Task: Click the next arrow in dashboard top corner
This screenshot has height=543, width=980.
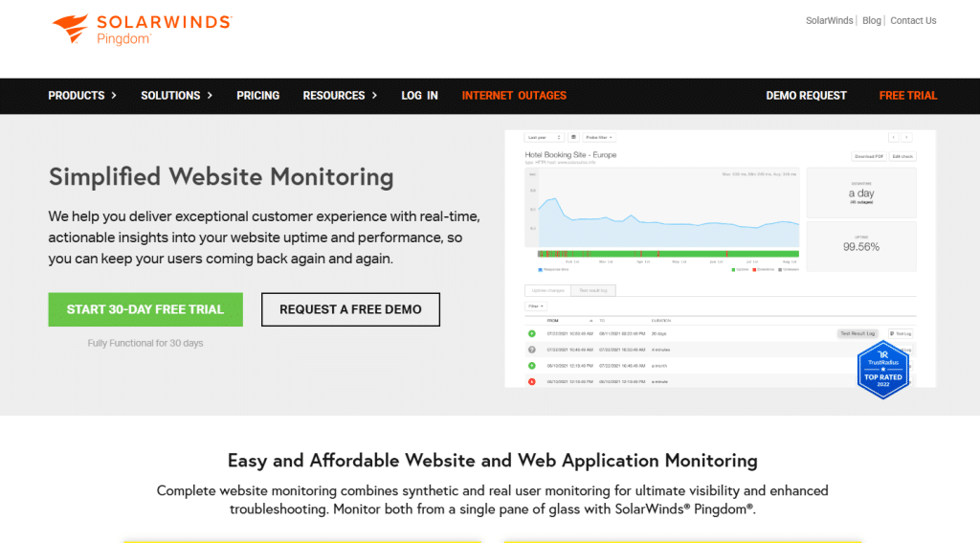Action: point(906,137)
